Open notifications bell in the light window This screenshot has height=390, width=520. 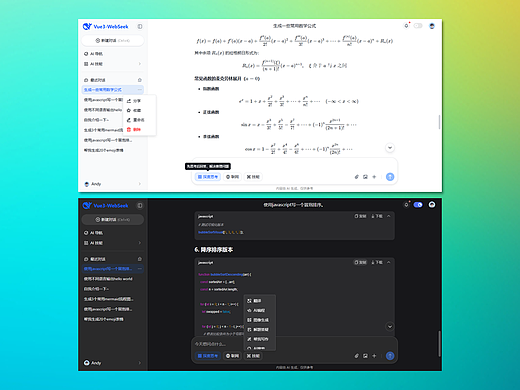click(406, 26)
